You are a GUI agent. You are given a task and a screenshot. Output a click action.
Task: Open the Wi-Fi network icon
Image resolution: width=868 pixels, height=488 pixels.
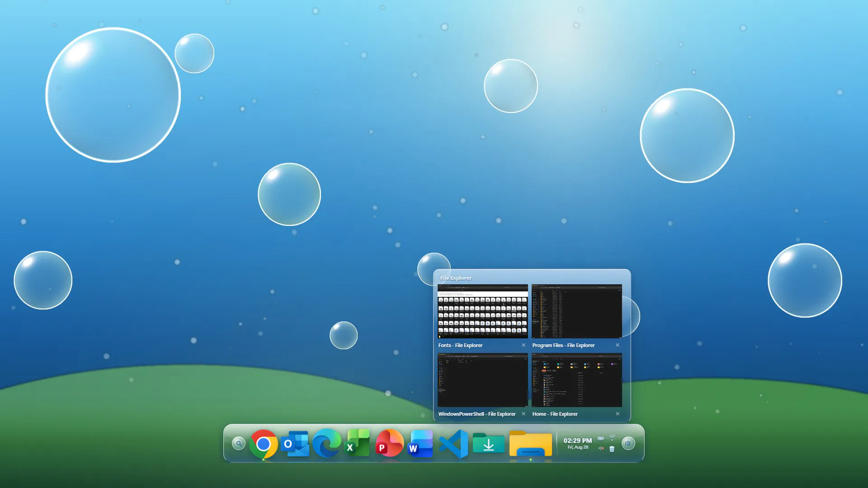pyautogui.click(x=612, y=437)
